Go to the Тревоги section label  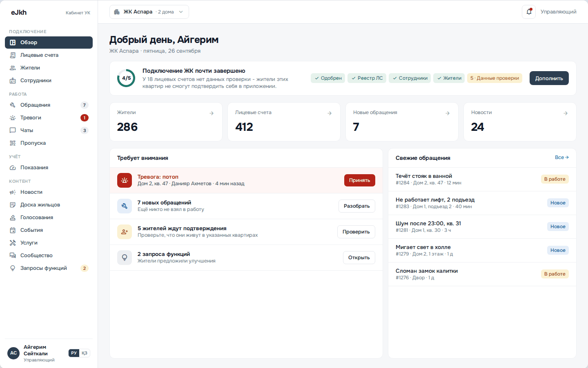31,118
